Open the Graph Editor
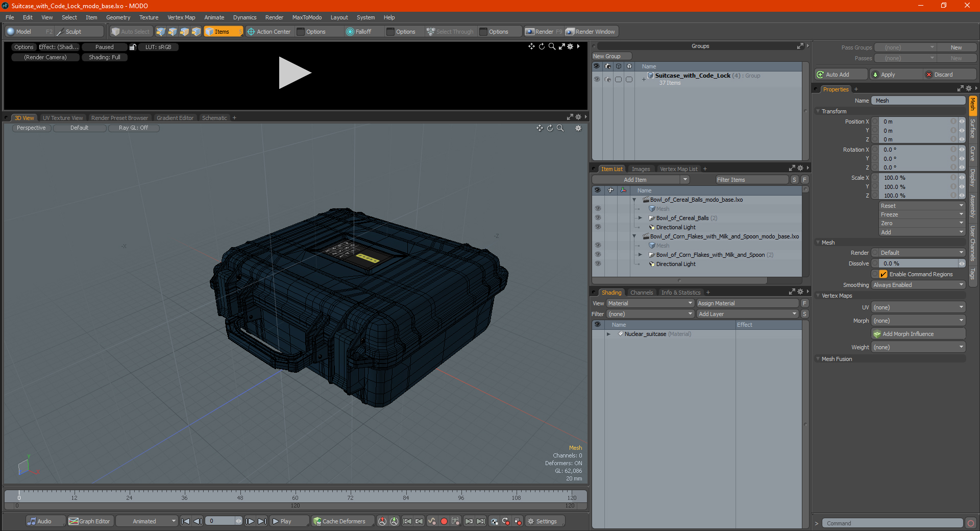Image resolution: width=980 pixels, height=531 pixels. coord(90,521)
